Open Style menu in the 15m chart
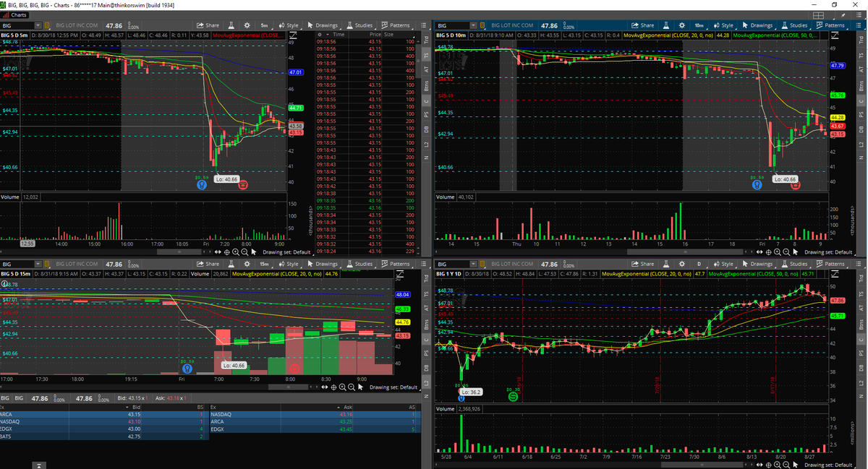 [x=289, y=264]
